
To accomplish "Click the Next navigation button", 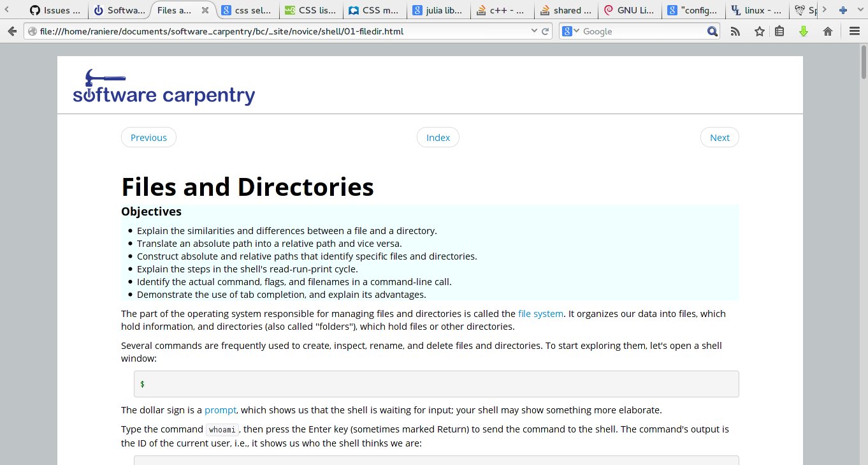I will (x=720, y=137).
